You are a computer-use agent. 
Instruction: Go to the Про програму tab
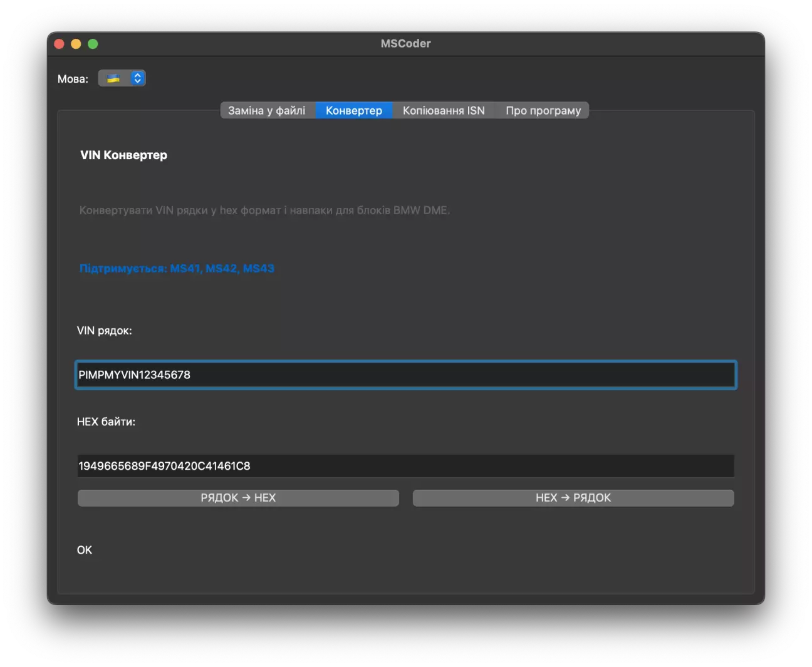pos(543,110)
